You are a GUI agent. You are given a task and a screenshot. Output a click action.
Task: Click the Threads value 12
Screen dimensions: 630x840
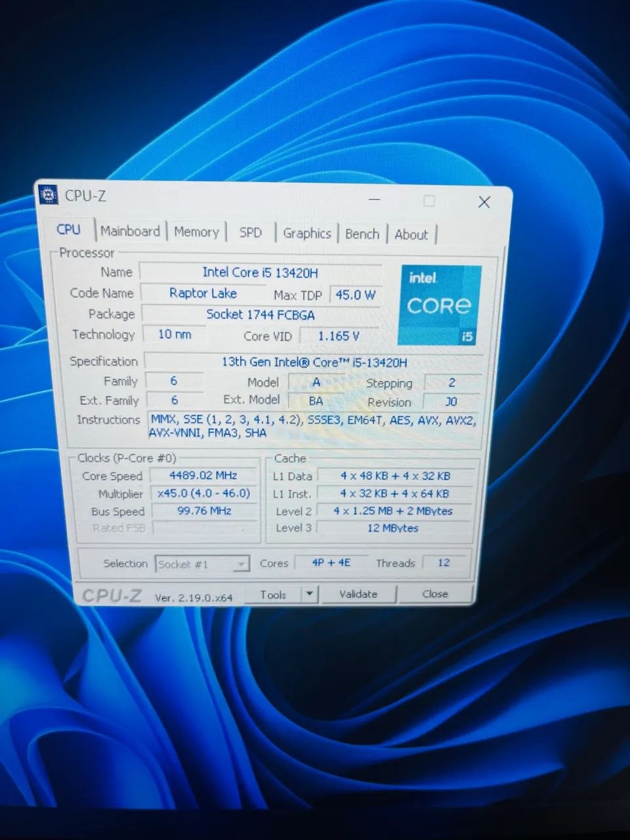[444, 562]
